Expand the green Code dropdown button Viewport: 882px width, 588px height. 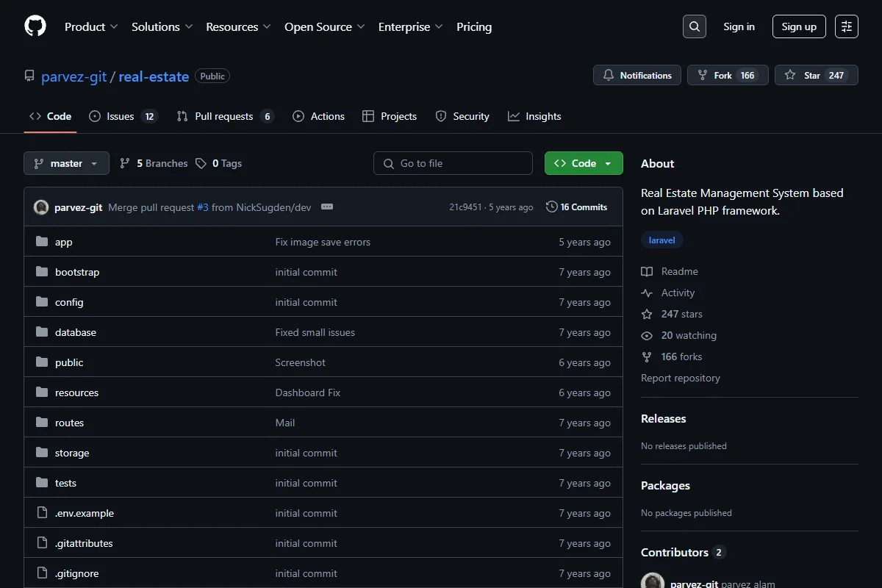584,163
